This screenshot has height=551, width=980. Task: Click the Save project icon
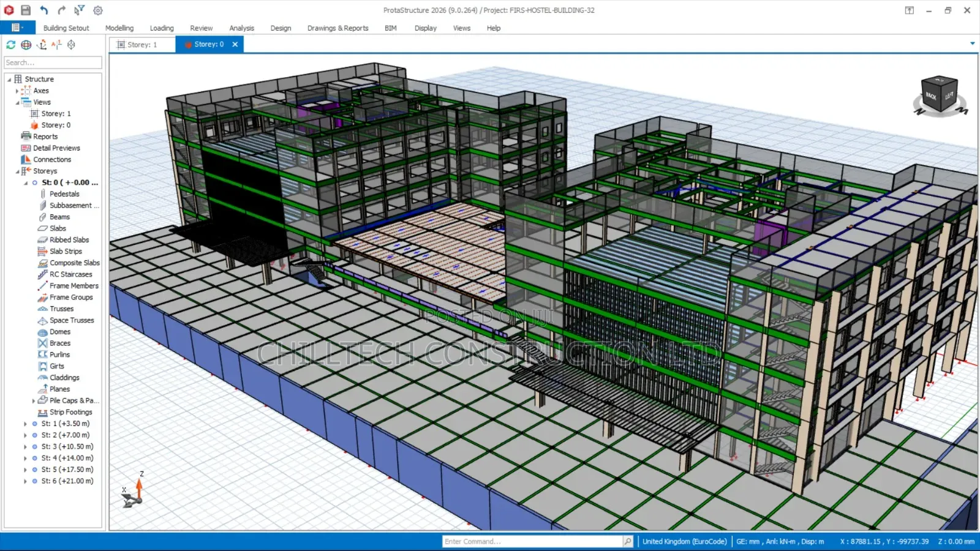(26, 10)
